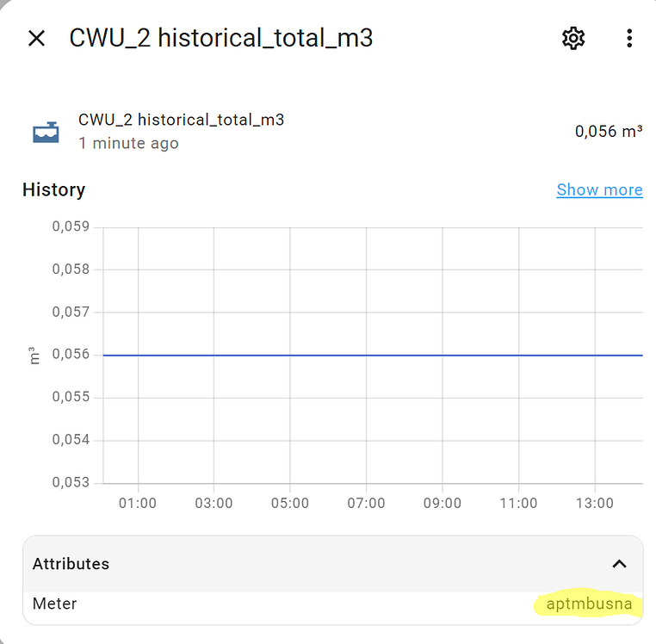The image size is (656, 644).
Task: Click the 0,056 m³ state value
Action: [609, 132]
